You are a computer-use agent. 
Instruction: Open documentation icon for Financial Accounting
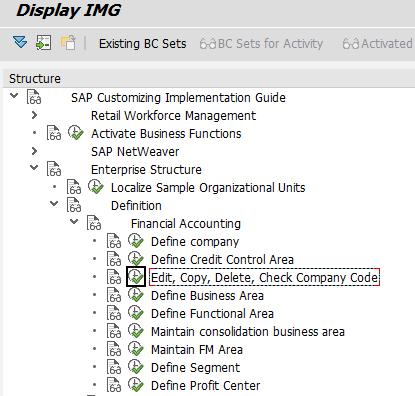94,223
